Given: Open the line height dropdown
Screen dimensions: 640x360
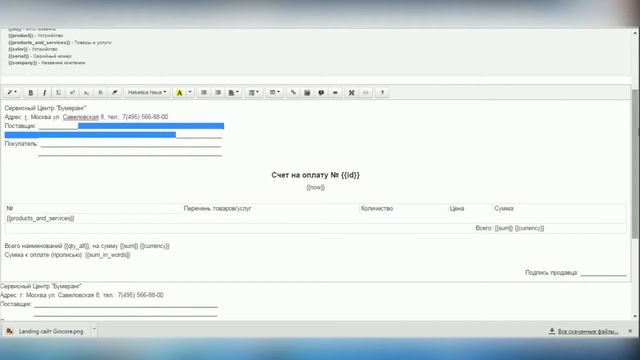Looking at the screenshot, I should pos(253,93).
